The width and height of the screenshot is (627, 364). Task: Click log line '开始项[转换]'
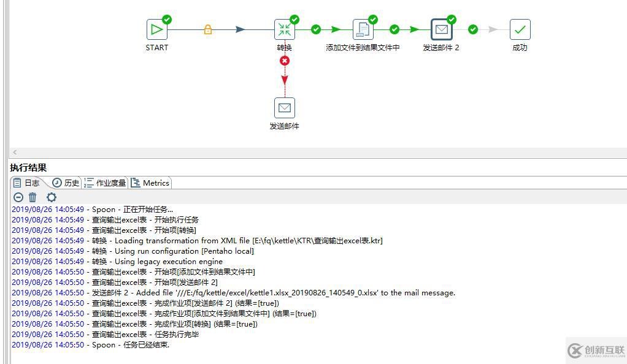tap(104, 230)
